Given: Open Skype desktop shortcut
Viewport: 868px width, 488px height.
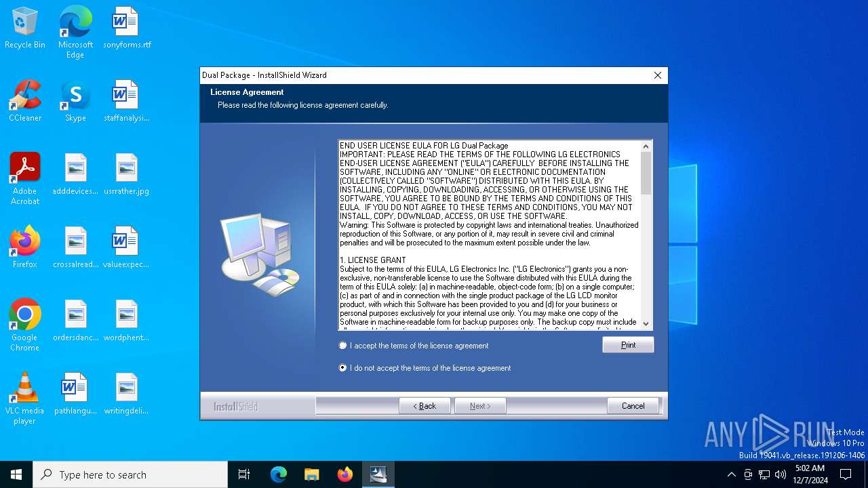Looking at the screenshot, I should [x=75, y=101].
